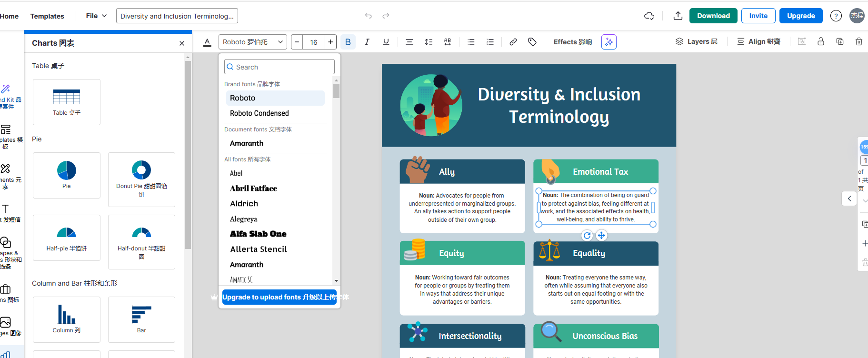Click the undo arrow icon

click(x=368, y=16)
